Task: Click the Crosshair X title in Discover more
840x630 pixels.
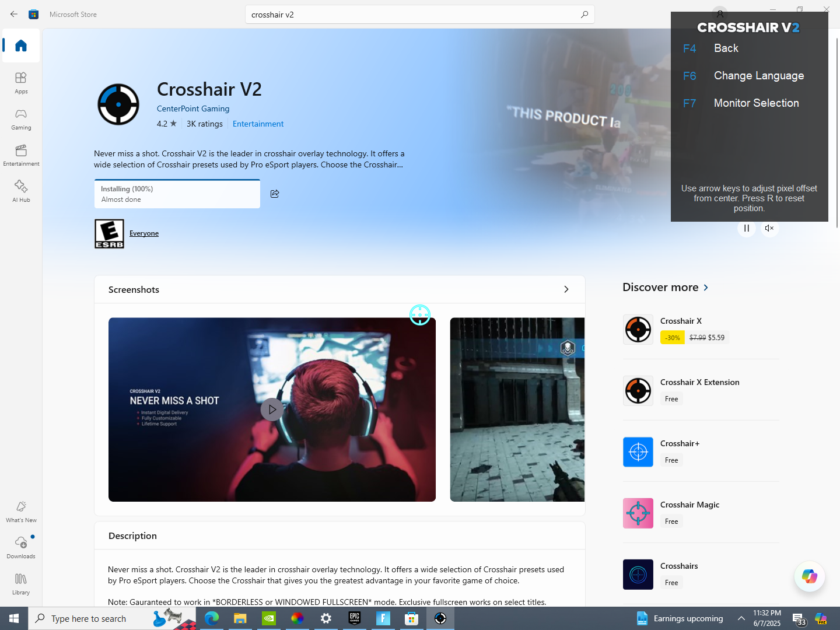Action: point(681,321)
